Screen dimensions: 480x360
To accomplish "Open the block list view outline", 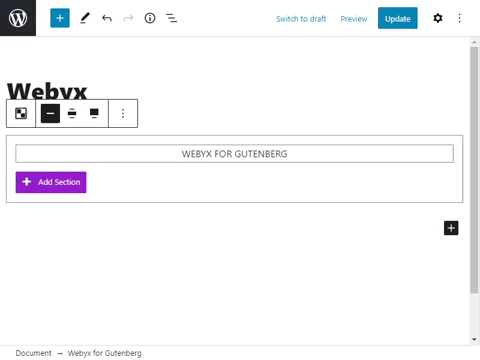I will (172, 18).
